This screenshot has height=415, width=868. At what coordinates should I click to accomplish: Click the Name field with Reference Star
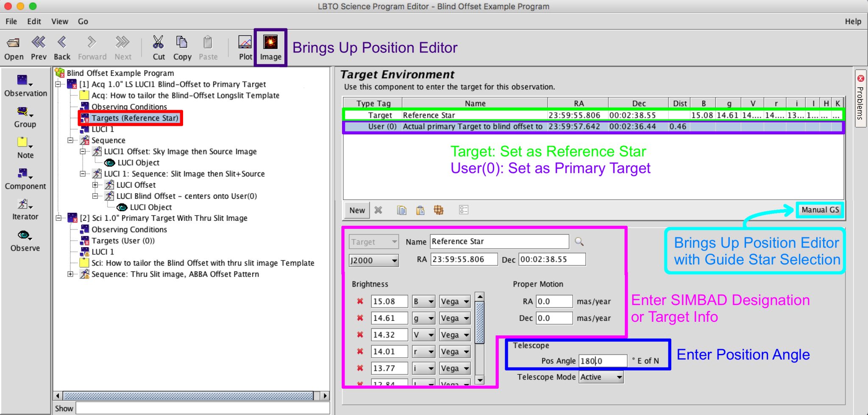click(499, 241)
